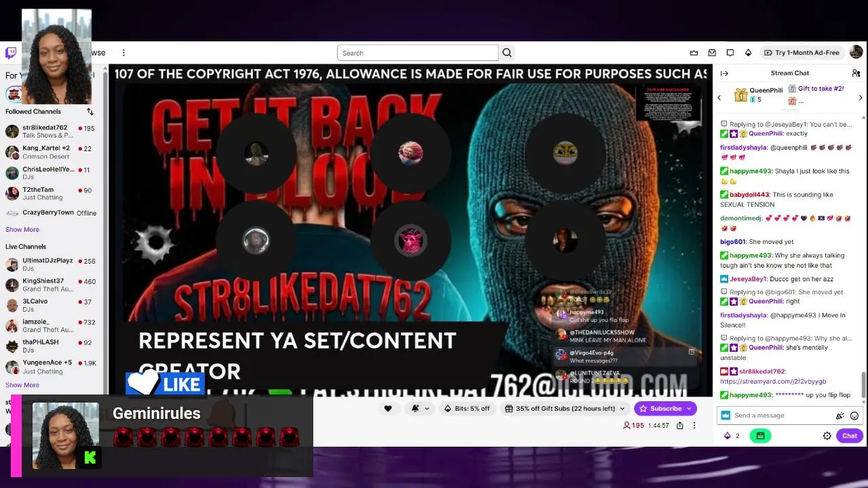Open iamzoie_ live channel
The image size is (868, 488).
52,325
